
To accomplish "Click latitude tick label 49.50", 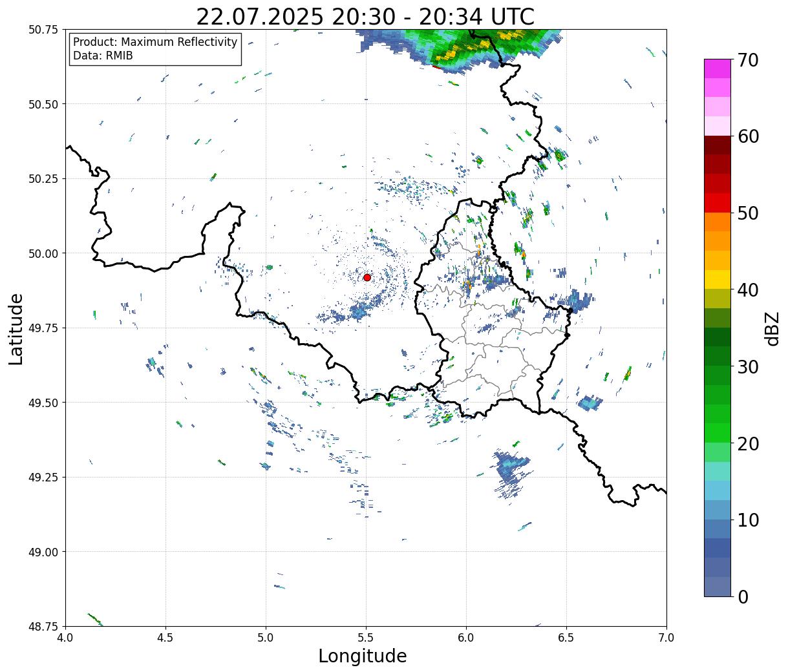I will (x=43, y=403).
